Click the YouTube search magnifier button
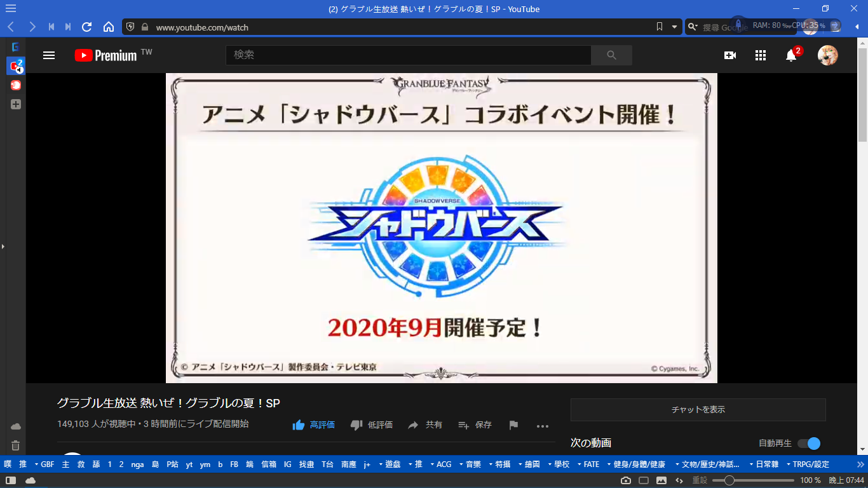Screen dimensions: 868x488 point(611,55)
